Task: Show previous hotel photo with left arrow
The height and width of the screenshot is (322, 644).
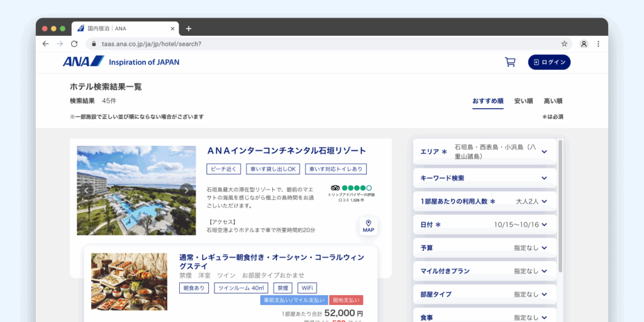Action: point(86,190)
